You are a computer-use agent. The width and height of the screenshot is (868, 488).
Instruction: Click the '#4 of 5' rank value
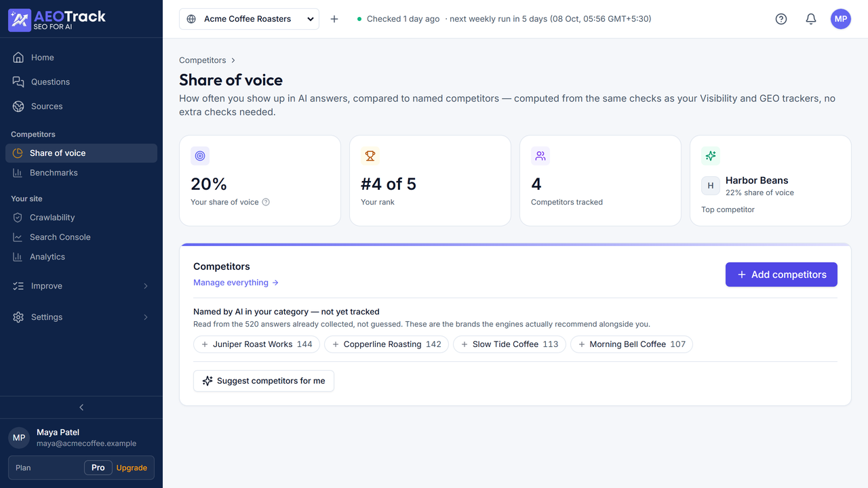(389, 184)
